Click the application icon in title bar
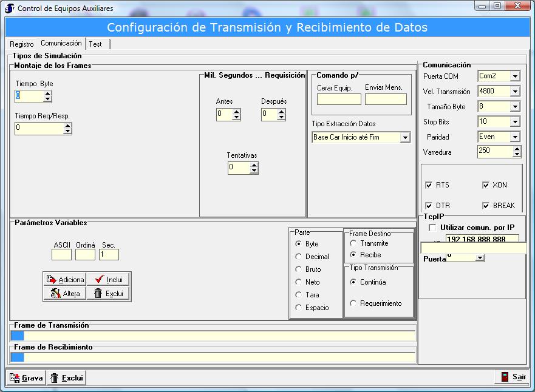Screen dimensions: 535x392 coord(10,8)
